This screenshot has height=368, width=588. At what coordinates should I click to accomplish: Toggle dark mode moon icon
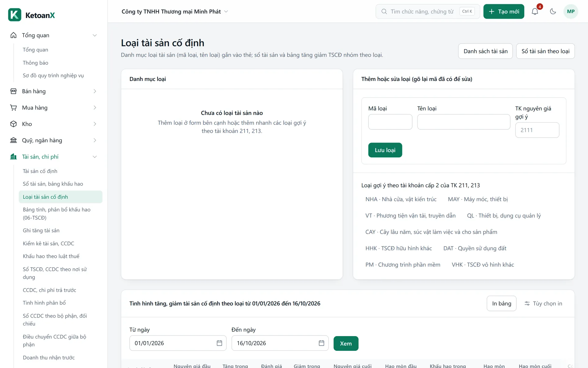click(553, 12)
